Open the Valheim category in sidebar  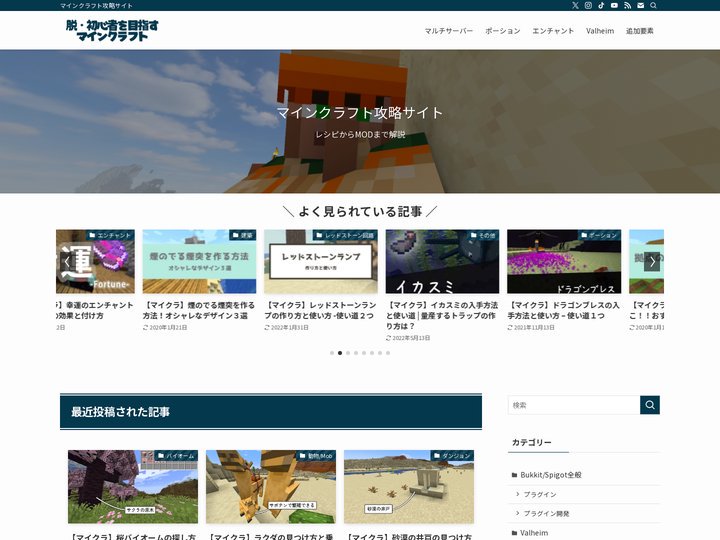point(534,533)
